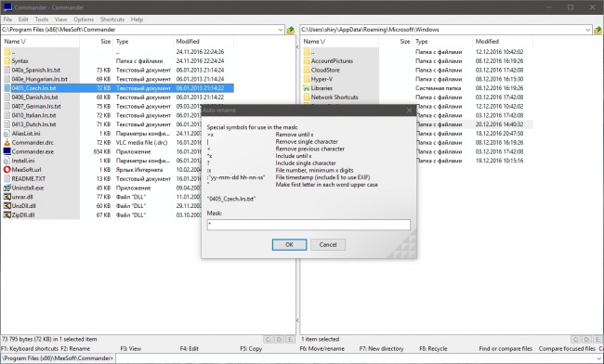Switch left pane to drive C
The width and height of the screenshot is (604, 364).
coord(269,339)
